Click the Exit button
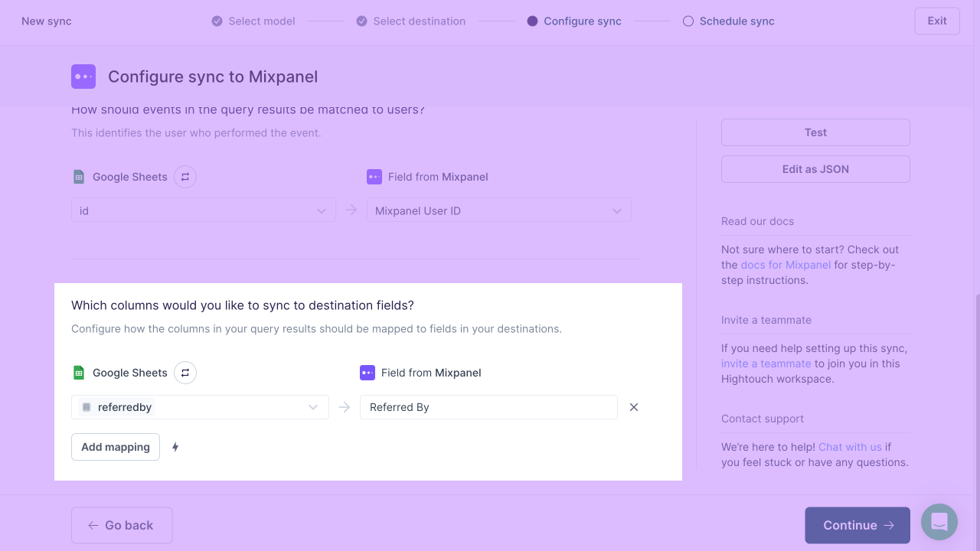980x551 pixels. [x=937, y=21]
